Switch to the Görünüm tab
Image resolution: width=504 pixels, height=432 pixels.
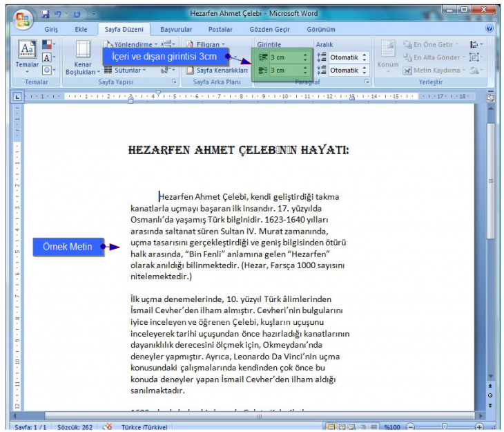321,29
